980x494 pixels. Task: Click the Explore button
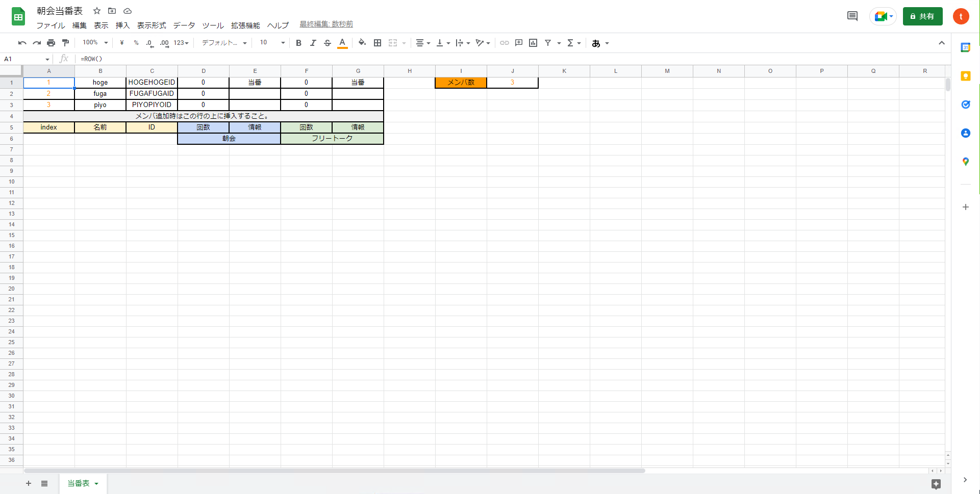[x=936, y=484]
